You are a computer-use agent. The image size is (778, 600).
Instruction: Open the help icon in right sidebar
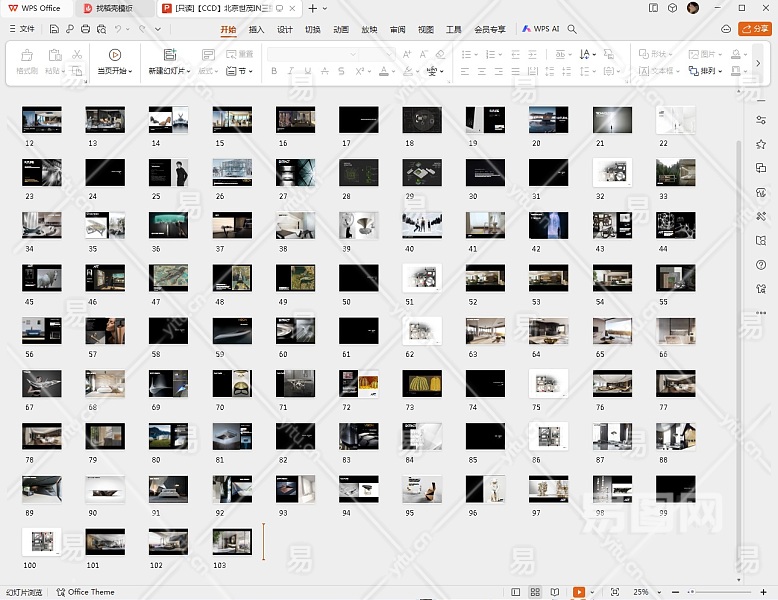(761, 265)
